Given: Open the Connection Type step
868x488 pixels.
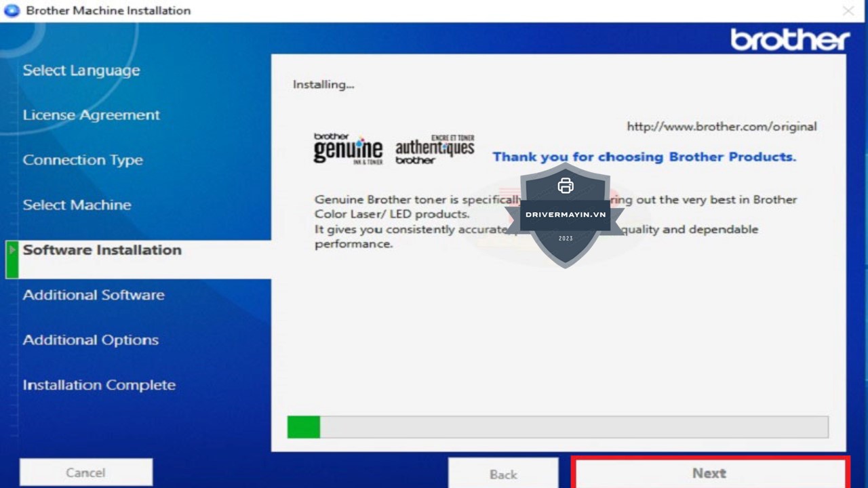Looking at the screenshot, I should pyautogui.click(x=83, y=161).
